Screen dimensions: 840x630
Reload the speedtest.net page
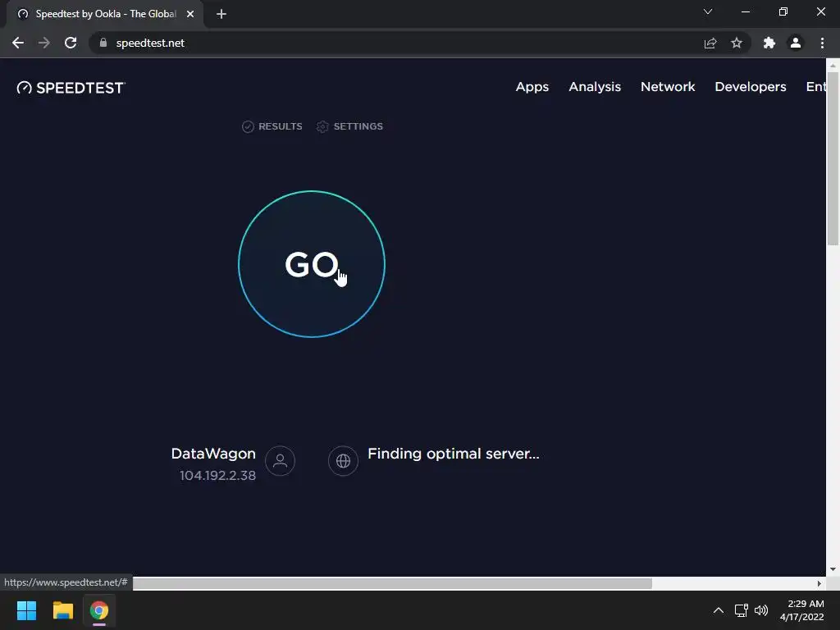tap(71, 43)
